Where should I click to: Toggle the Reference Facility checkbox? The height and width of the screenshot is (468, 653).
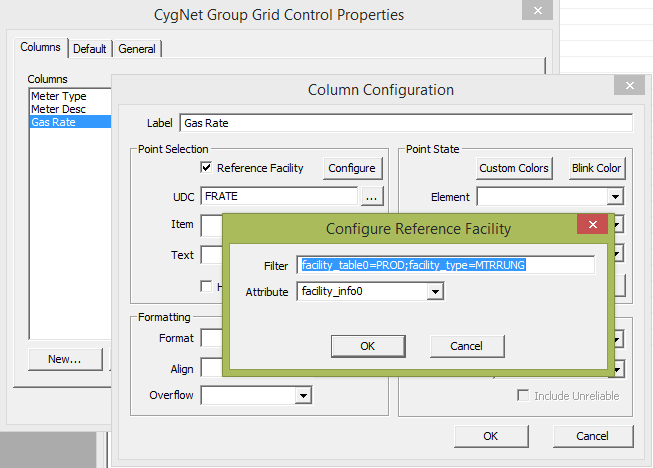[208, 168]
